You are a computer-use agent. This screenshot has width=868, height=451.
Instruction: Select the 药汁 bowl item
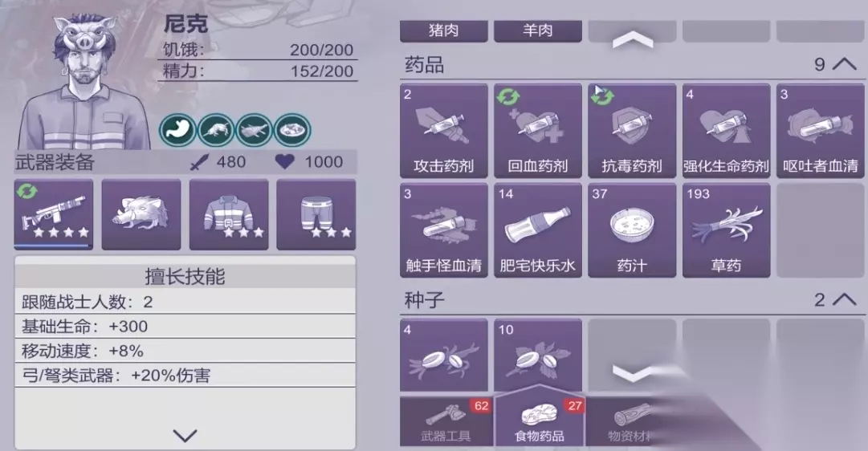pyautogui.click(x=632, y=230)
